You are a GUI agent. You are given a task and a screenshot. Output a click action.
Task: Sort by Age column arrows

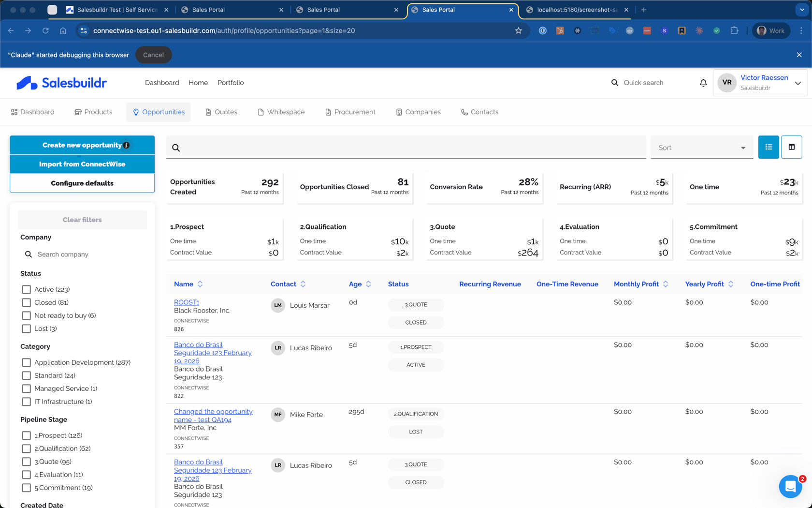coord(368,284)
